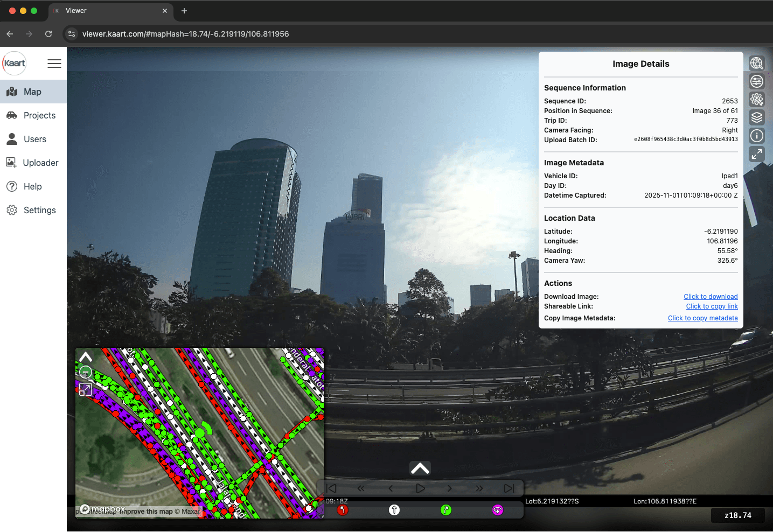Copy the shareable link via Click to copy
Image resolution: width=773 pixels, height=532 pixels.
pyautogui.click(x=712, y=306)
